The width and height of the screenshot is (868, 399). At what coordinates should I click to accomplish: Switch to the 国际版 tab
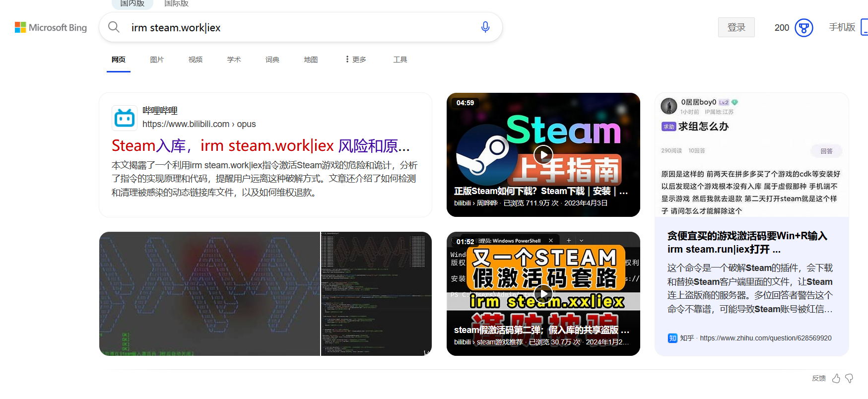click(176, 3)
